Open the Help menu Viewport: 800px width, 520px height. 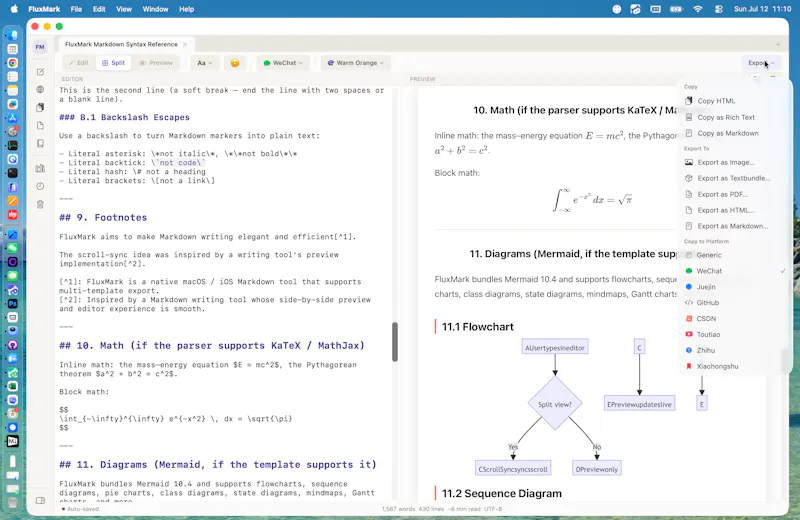coord(186,9)
